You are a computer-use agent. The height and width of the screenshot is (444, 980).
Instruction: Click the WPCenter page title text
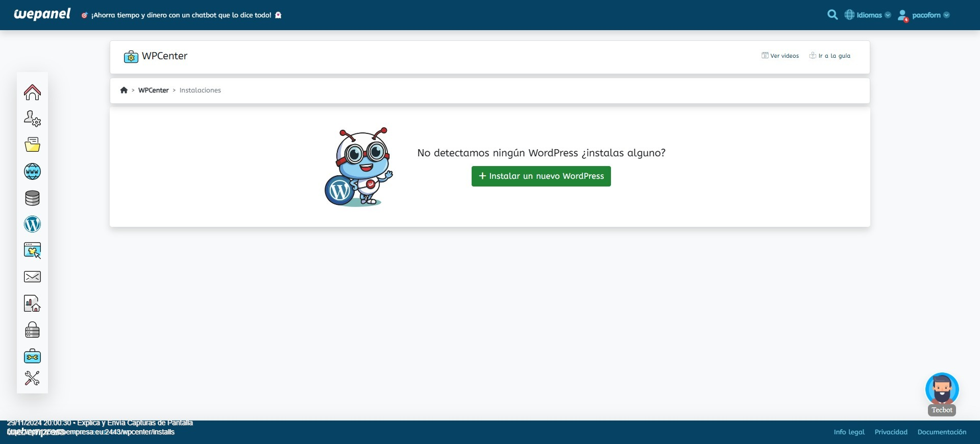[x=164, y=56]
